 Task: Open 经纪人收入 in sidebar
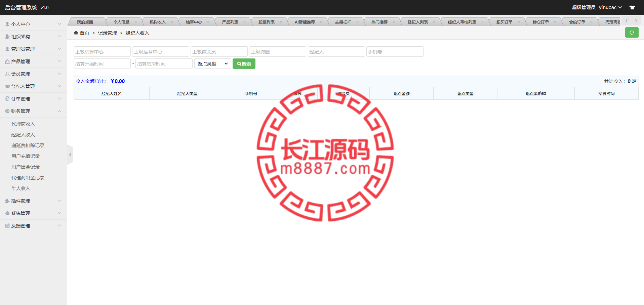[x=23, y=135]
